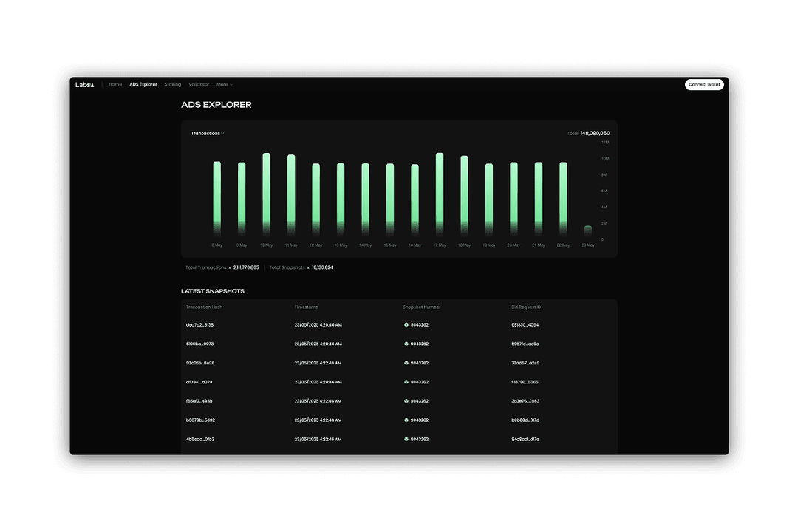Click the ADS EXPLORER page heading
This screenshot has height=532, width=798.
click(216, 105)
